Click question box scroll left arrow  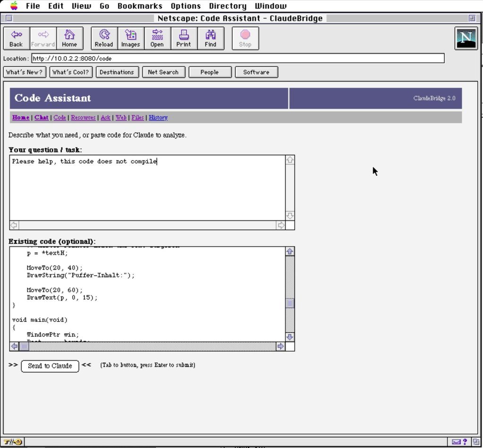(x=14, y=225)
